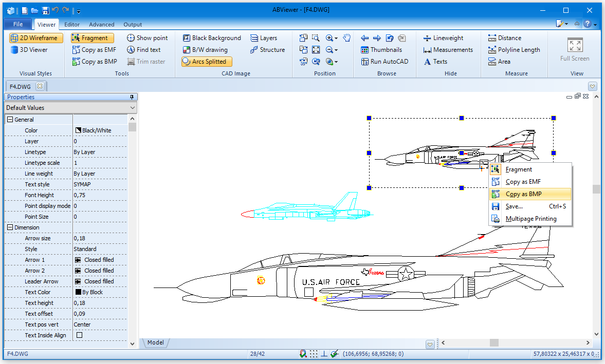Select the Pan hand tool
The height and width of the screenshot is (364, 605).
pyautogui.click(x=347, y=38)
